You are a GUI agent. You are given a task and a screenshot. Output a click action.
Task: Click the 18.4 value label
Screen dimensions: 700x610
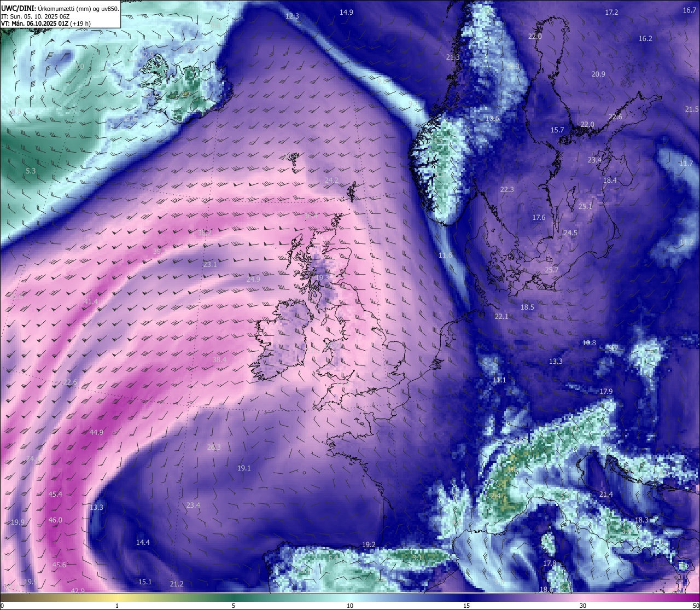[x=610, y=180]
